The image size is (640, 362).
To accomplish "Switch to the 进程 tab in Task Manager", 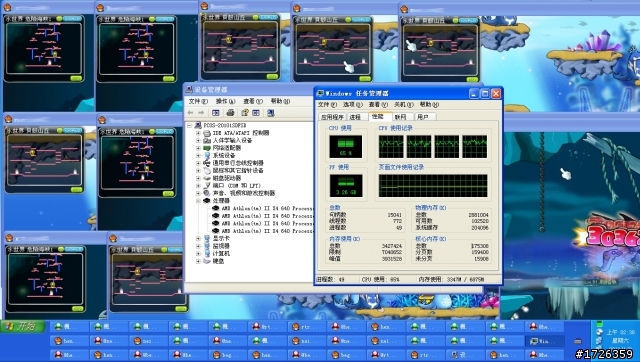I will (356, 117).
